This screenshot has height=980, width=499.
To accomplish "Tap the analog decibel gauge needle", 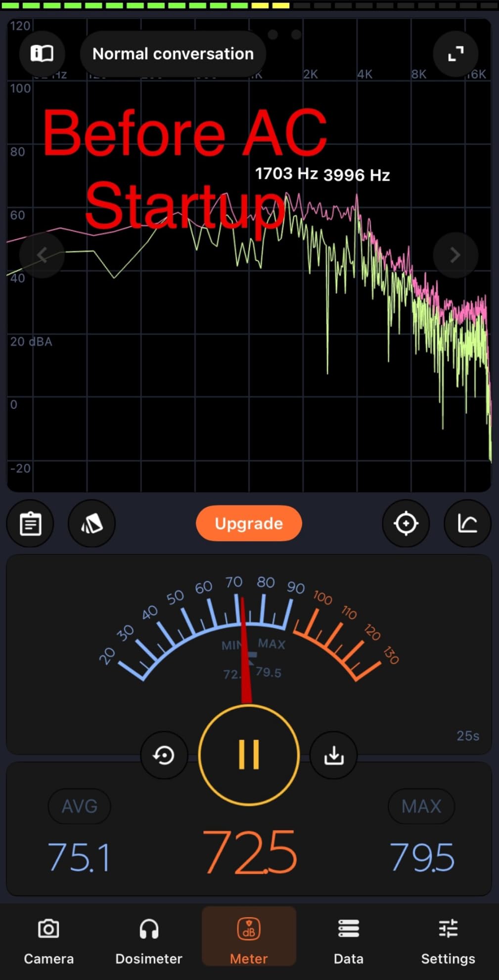I will [245, 650].
